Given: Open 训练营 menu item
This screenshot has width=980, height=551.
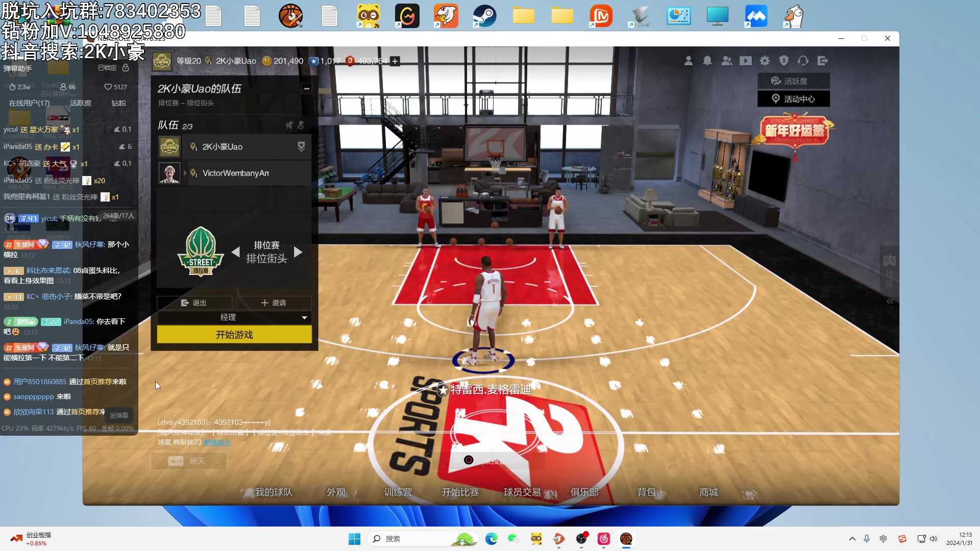Looking at the screenshot, I should [x=398, y=492].
